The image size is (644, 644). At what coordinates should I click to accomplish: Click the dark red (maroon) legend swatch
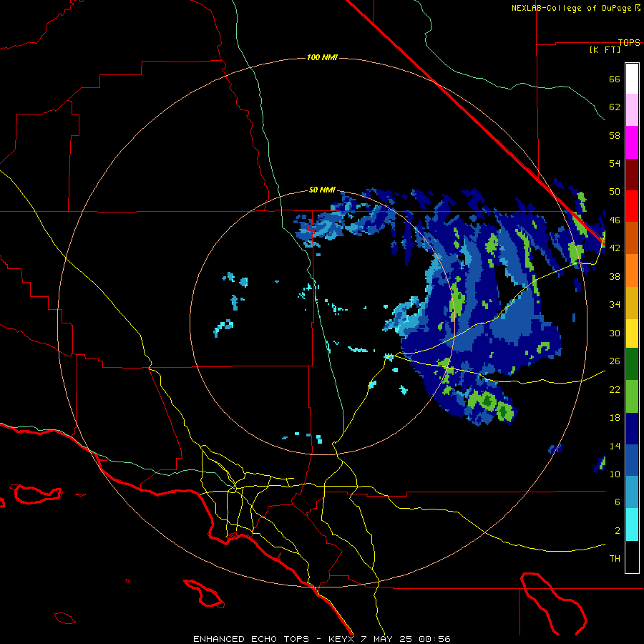(x=632, y=175)
